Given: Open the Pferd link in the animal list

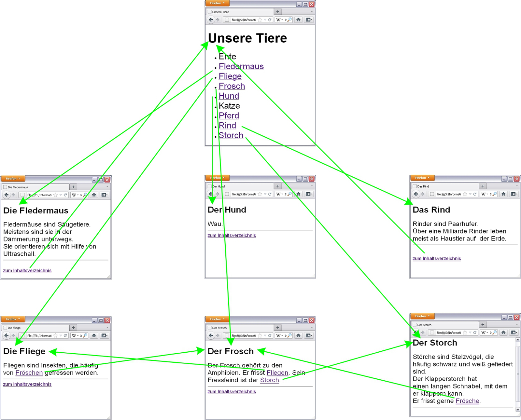Looking at the screenshot, I should coord(229,116).
